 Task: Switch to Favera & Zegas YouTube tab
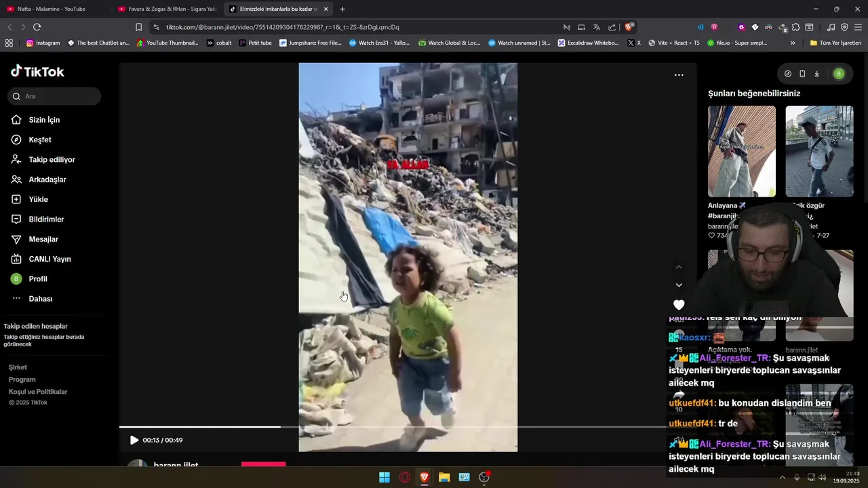click(x=166, y=9)
